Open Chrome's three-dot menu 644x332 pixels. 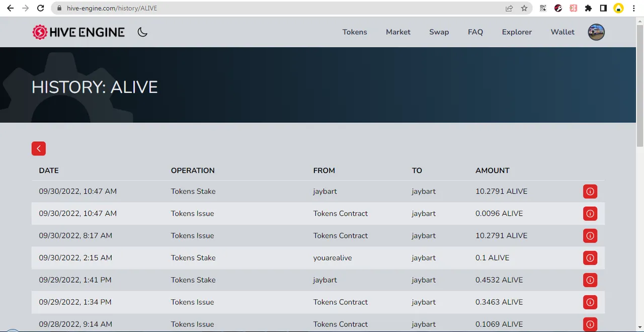[634, 8]
